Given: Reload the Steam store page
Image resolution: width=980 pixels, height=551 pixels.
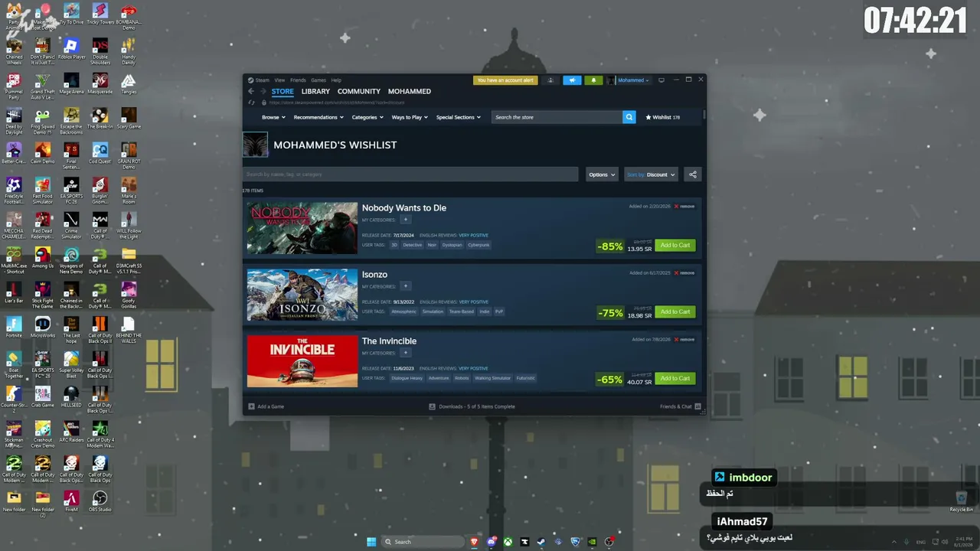Looking at the screenshot, I should [252, 103].
